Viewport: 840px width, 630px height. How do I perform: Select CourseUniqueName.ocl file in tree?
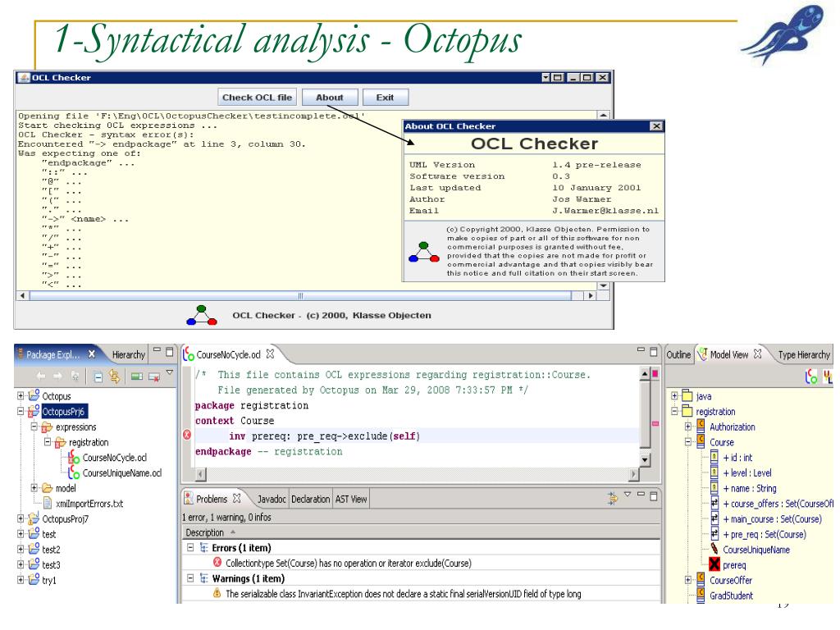tap(121, 473)
